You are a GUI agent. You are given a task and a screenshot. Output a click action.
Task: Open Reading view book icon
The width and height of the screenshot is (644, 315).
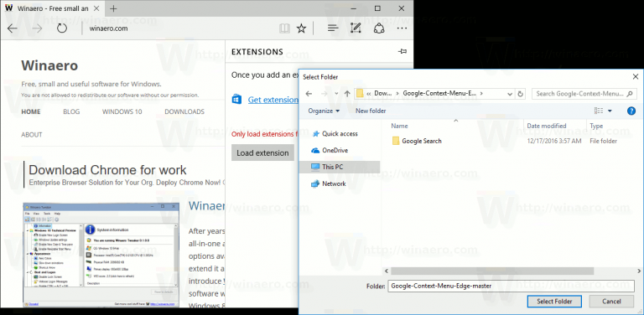284,28
